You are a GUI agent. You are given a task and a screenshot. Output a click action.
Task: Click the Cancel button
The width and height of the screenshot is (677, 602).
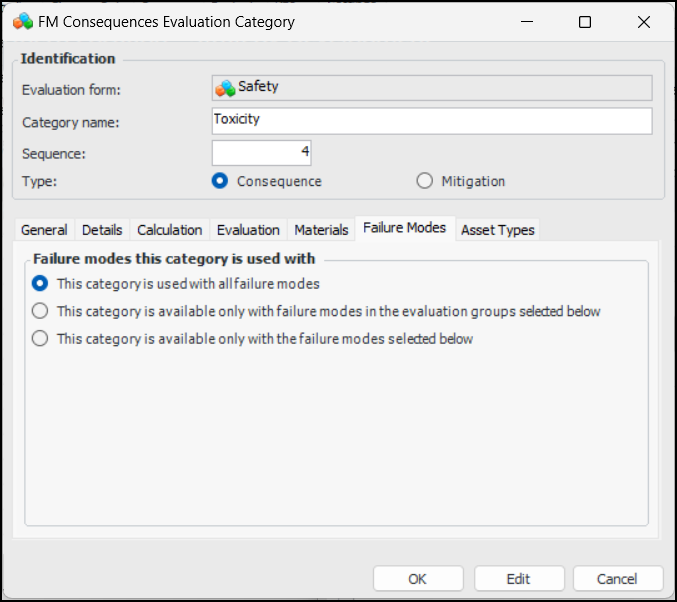[x=617, y=578]
